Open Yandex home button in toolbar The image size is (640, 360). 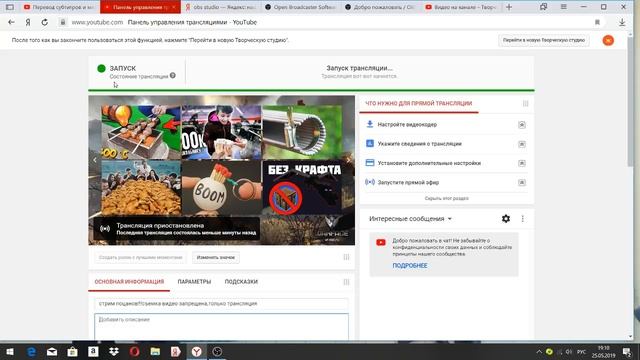tap(28, 22)
